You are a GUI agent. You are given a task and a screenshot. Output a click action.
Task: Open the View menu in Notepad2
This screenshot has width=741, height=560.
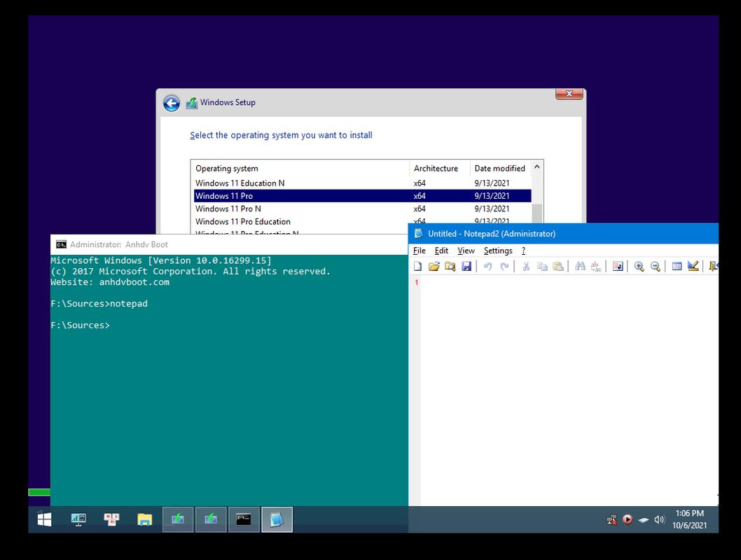[x=466, y=251]
